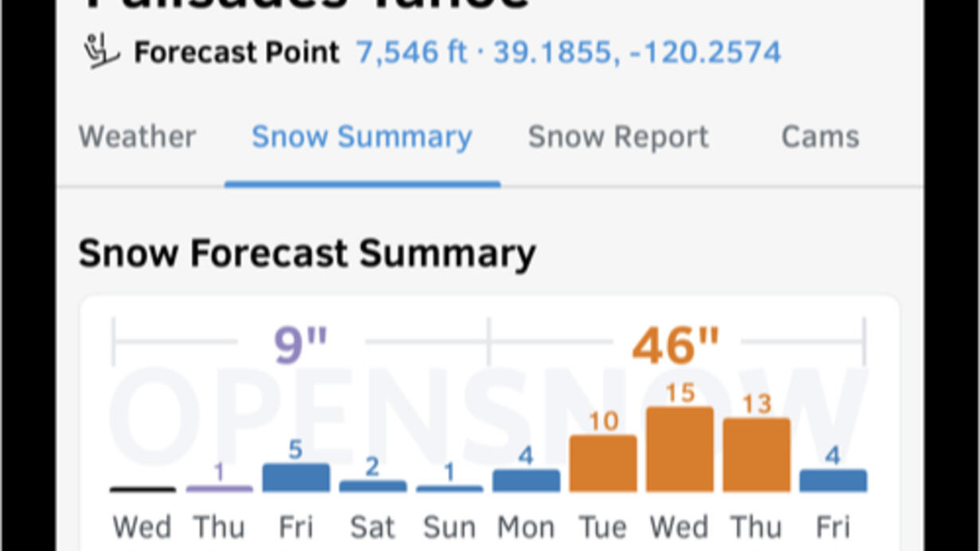
Task: Open the Cams tab
Action: tap(820, 137)
